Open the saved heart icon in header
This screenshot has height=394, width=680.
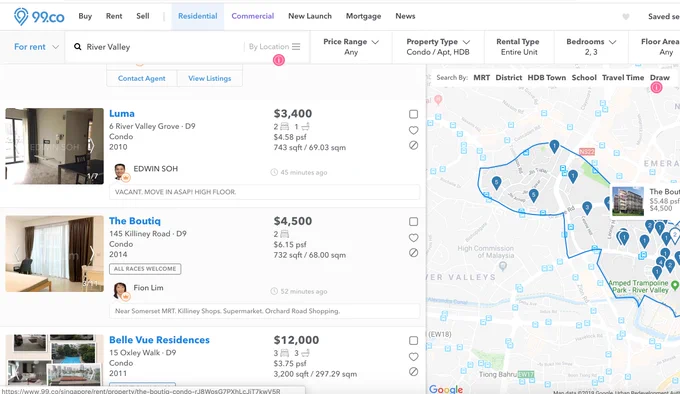click(x=625, y=17)
